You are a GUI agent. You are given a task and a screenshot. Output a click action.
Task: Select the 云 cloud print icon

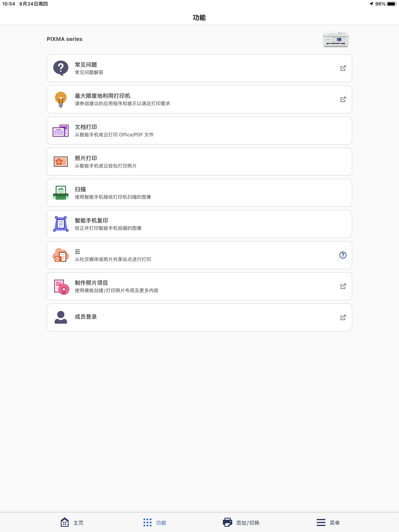point(61,255)
